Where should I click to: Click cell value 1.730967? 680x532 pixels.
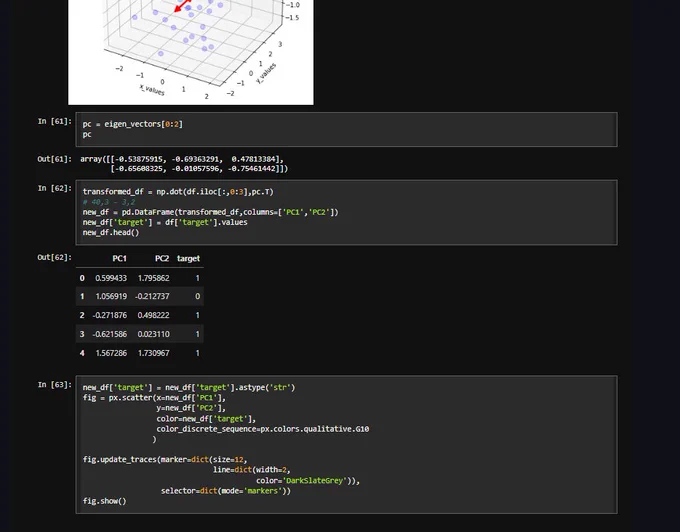(x=154, y=353)
